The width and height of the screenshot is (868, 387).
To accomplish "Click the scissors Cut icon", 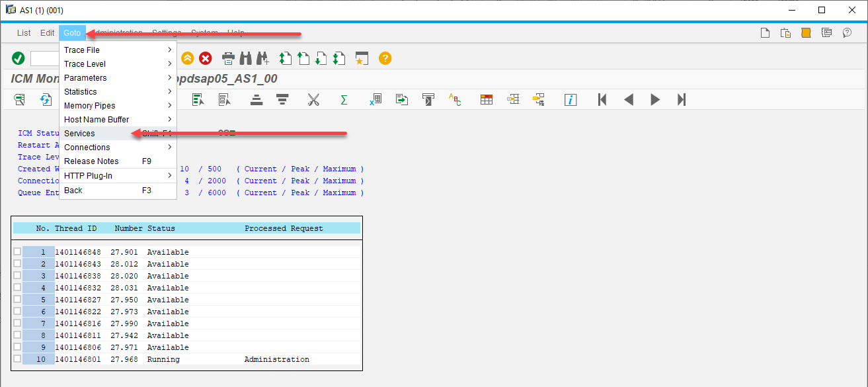I will 313,100.
